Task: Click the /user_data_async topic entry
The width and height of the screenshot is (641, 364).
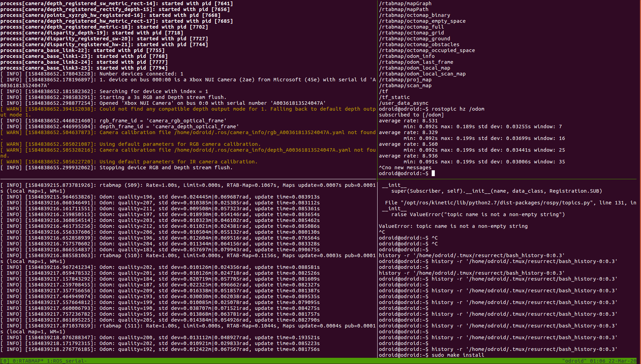Action: [x=403, y=103]
